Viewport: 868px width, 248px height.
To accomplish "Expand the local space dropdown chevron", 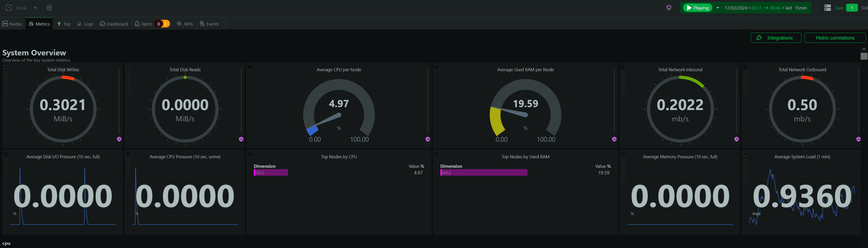I will point(35,8).
